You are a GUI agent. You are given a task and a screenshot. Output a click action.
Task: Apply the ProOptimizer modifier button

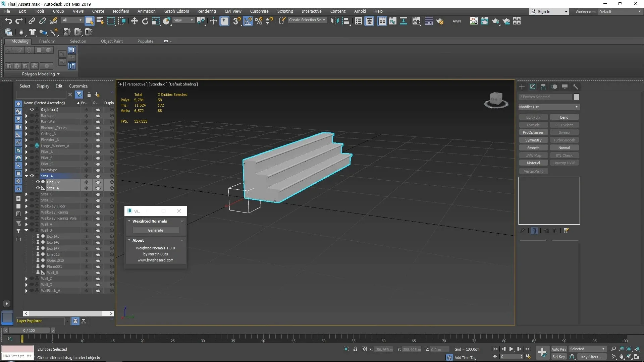pos(533,132)
